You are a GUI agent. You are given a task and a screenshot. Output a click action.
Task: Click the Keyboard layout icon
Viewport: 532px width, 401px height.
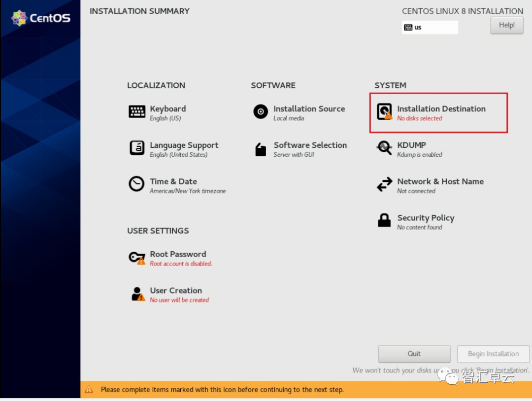(x=137, y=112)
